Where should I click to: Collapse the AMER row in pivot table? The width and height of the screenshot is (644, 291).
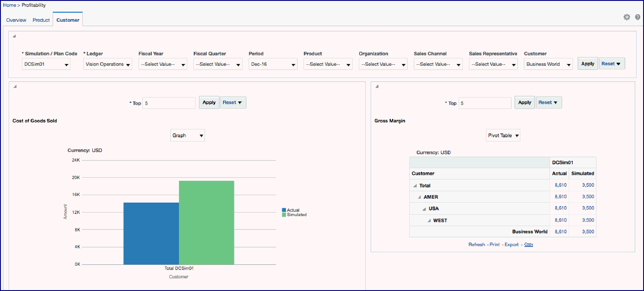point(419,197)
